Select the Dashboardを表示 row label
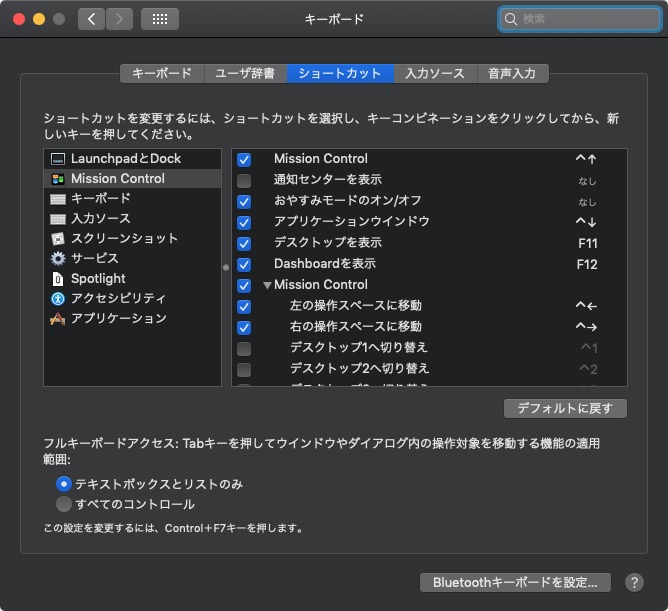The image size is (668, 611). (325, 264)
